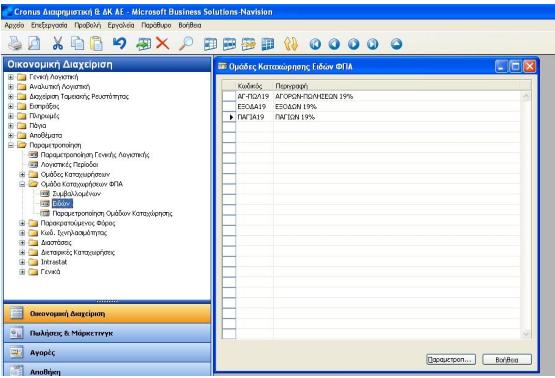Click the yellow Sort icon
555x378 pixels.
[x=291, y=44]
